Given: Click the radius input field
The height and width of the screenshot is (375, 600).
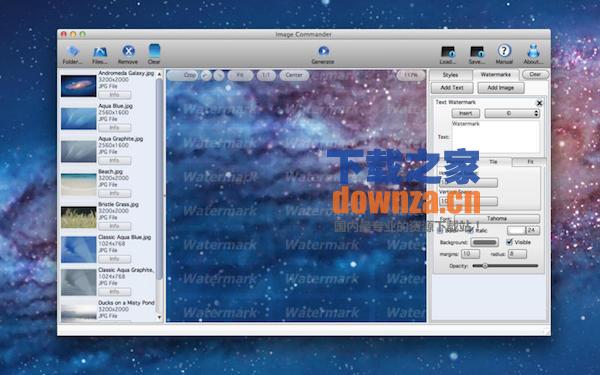Looking at the screenshot, I should coord(517,254).
